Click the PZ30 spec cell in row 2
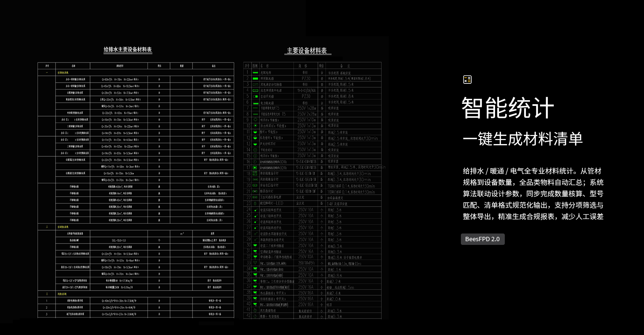The image size is (644, 335). coord(306,78)
